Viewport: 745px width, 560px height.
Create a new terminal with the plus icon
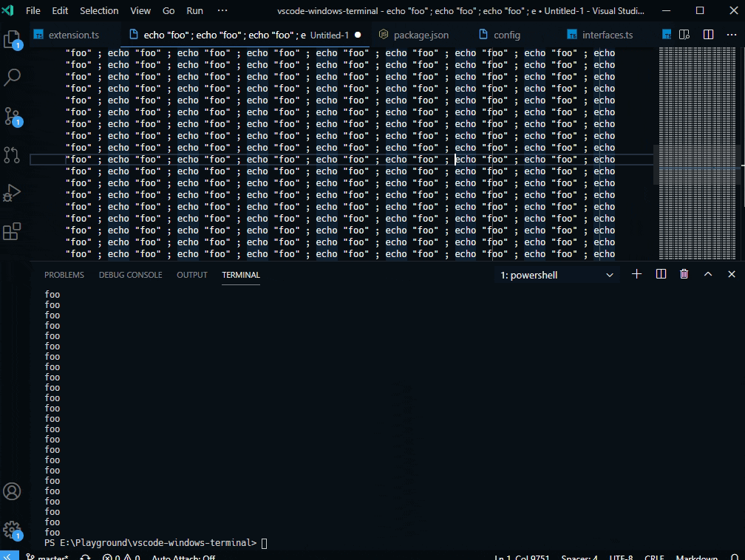[x=636, y=274]
